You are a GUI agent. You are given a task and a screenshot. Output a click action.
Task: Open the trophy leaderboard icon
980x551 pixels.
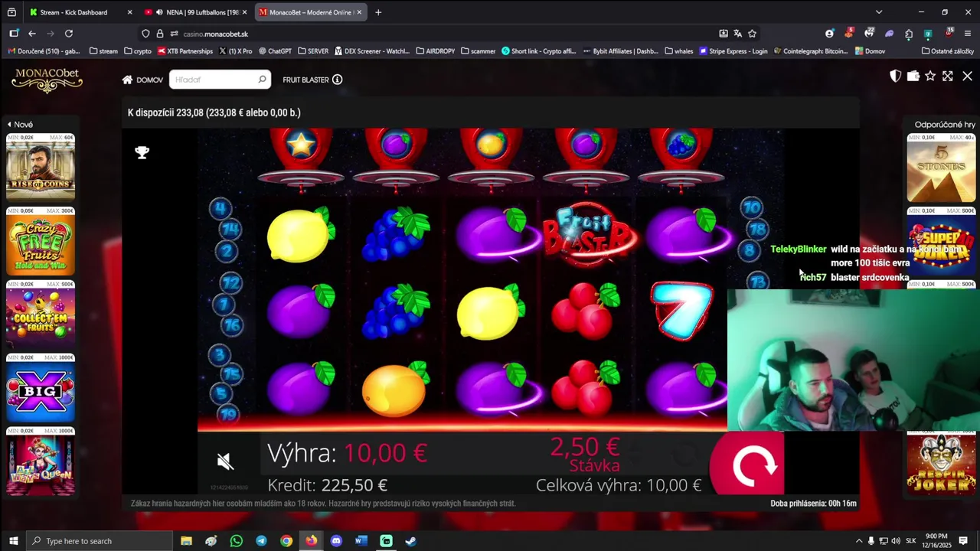point(142,152)
